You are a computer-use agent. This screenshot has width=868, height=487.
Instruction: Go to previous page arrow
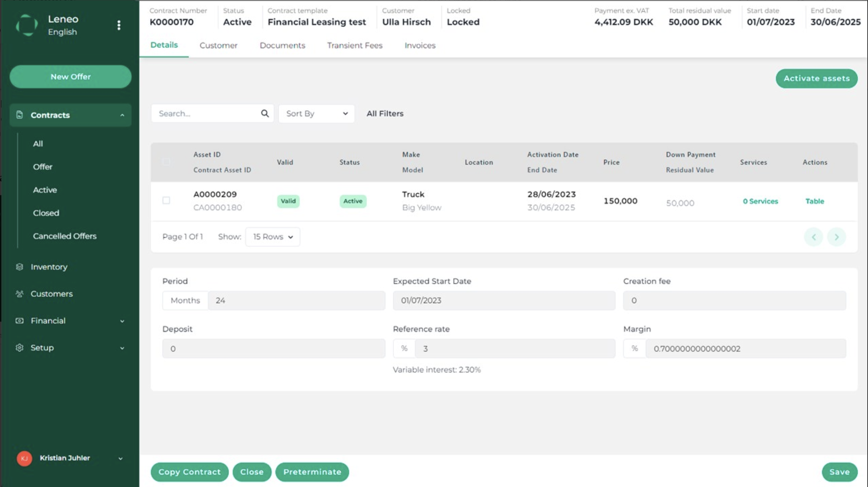point(814,237)
